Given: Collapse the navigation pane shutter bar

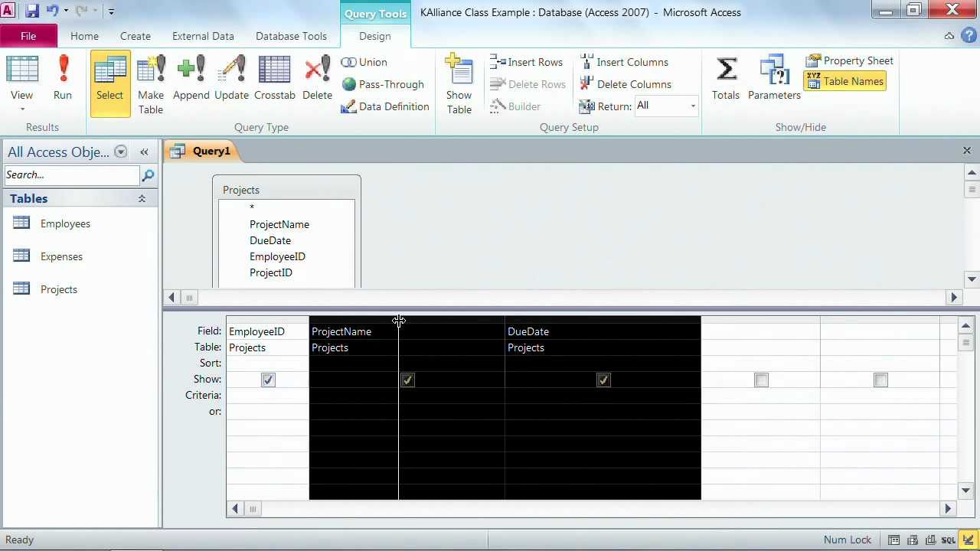Looking at the screenshot, I should coord(144,152).
